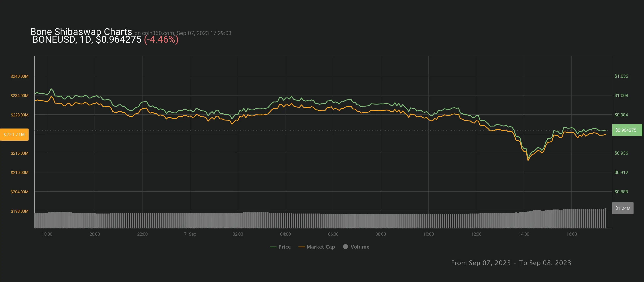The image size is (644, 282).
Task: Click the 7. Sep date axis label
Action: coord(190,234)
